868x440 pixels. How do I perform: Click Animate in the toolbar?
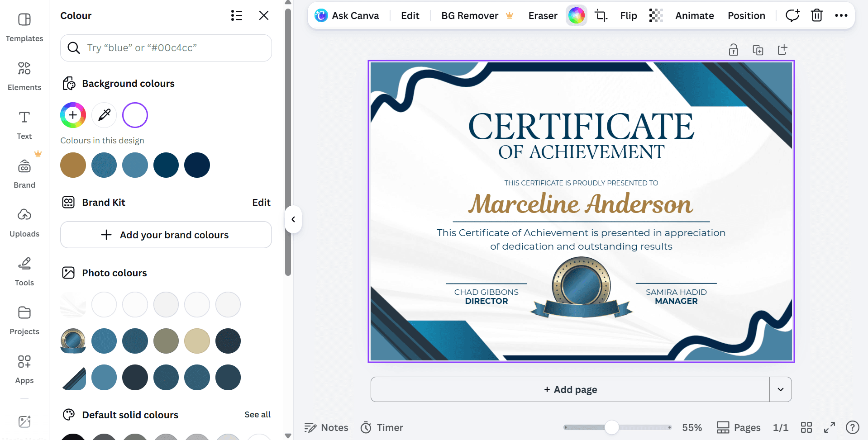click(695, 16)
